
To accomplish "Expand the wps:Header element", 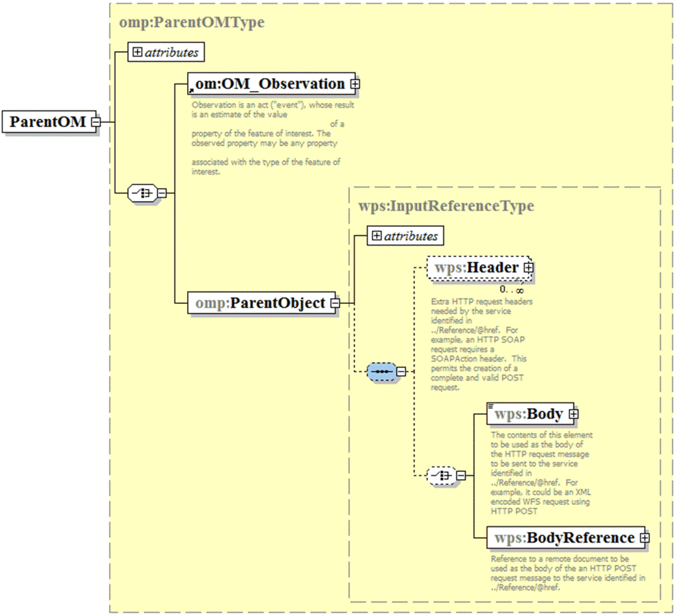I will pyautogui.click(x=529, y=267).
